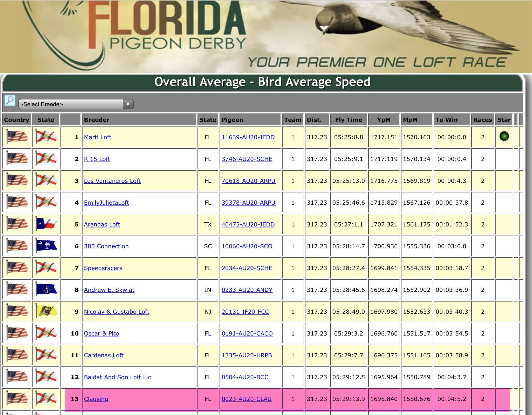The width and height of the screenshot is (532, 415).
Task: Open the Marti Loft breeder link
Action: 98,137
